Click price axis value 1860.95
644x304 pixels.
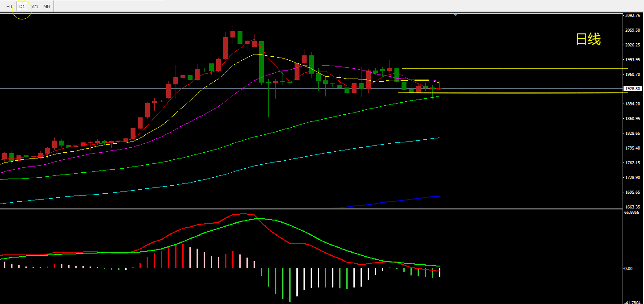(633, 118)
